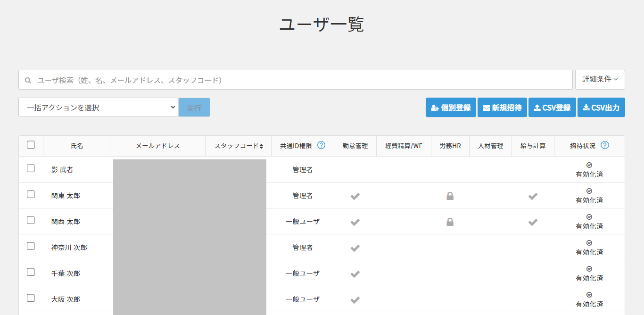Click 有効化済 status icon for 影 武者

coord(589,165)
